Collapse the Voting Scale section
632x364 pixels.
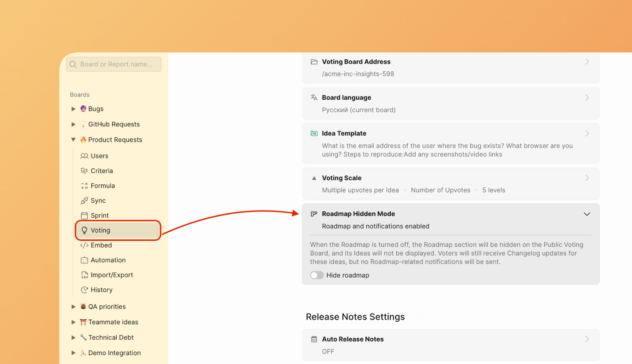[313, 177]
